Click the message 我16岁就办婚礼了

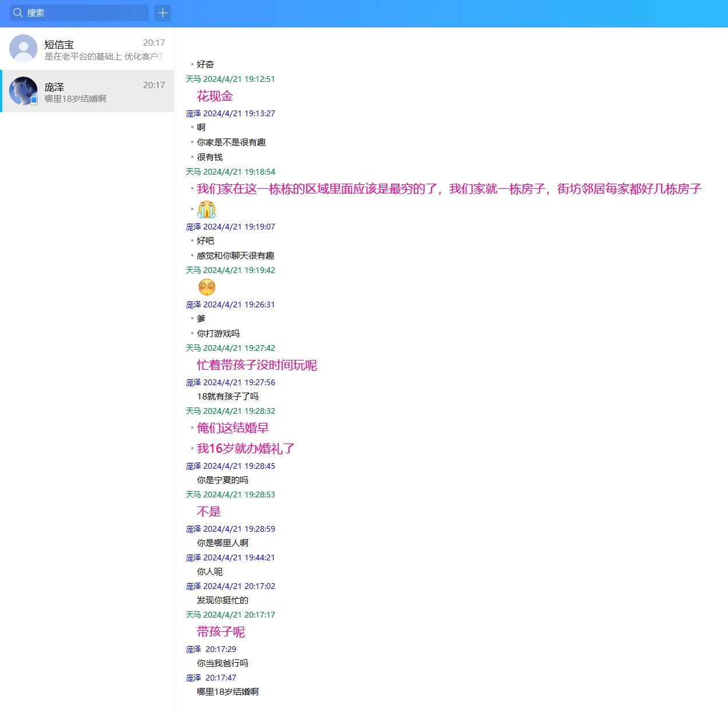tap(246, 449)
